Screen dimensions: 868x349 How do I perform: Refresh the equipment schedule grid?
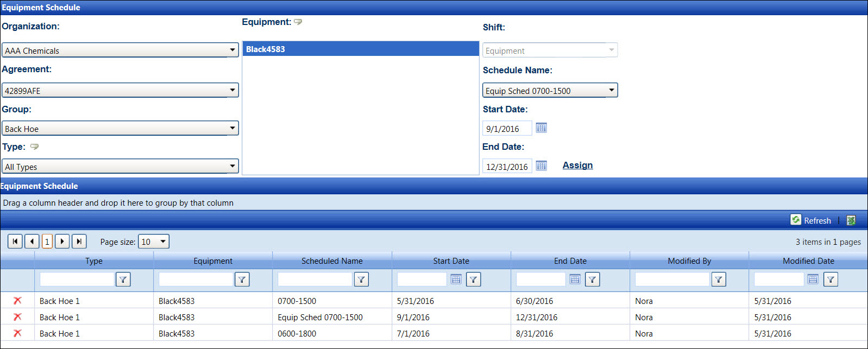811,220
